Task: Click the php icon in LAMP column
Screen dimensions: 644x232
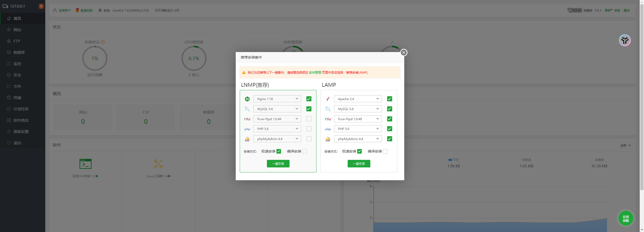Action: click(x=328, y=129)
